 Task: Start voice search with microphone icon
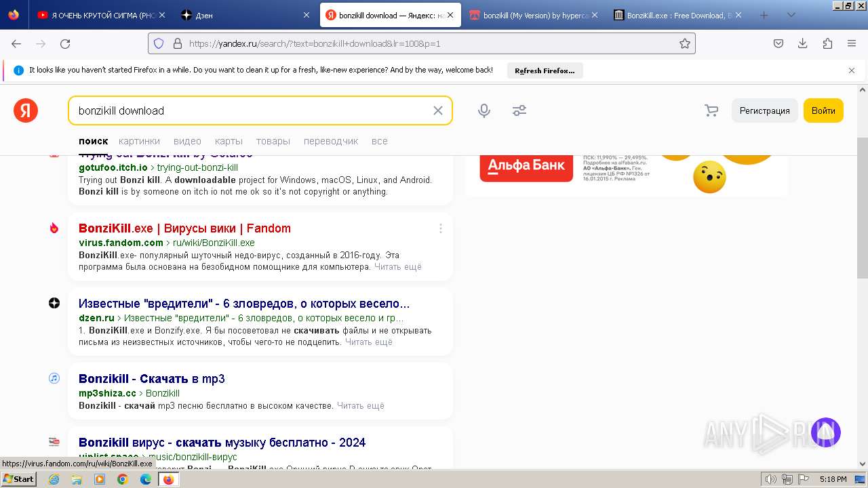(484, 110)
